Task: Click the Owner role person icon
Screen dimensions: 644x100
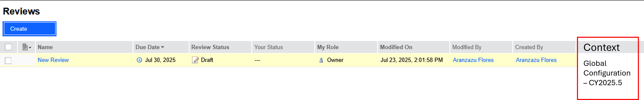Action: (321, 60)
